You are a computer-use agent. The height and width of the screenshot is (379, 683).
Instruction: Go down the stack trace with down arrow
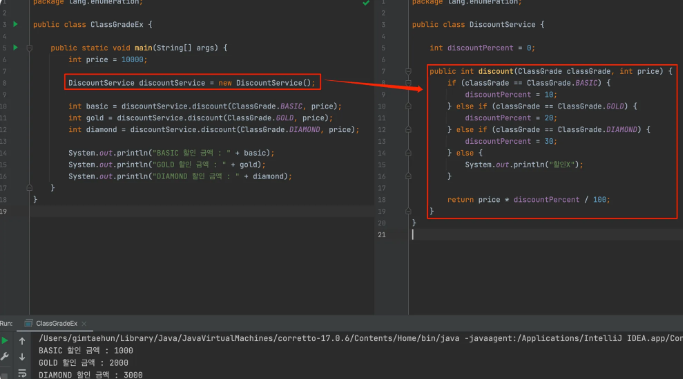tap(22, 357)
